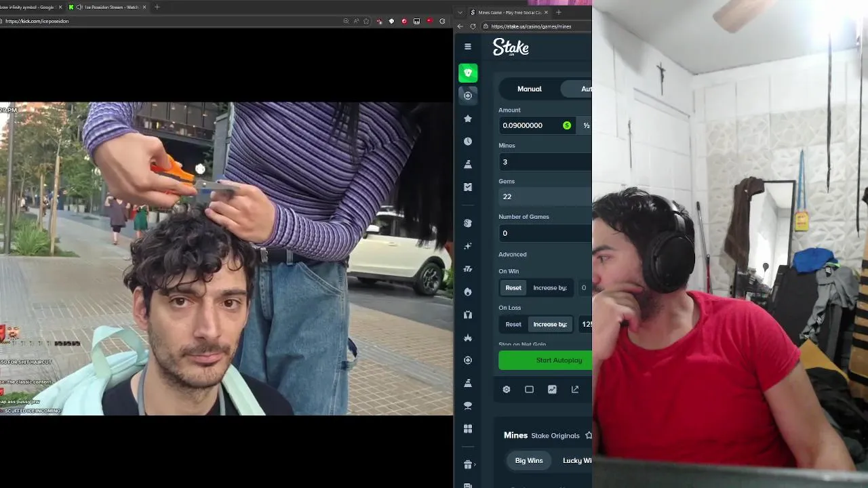Viewport: 868px width, 488px height.
Task: Click the podium icon near the sidebar bottom
Action: (468, 383)
